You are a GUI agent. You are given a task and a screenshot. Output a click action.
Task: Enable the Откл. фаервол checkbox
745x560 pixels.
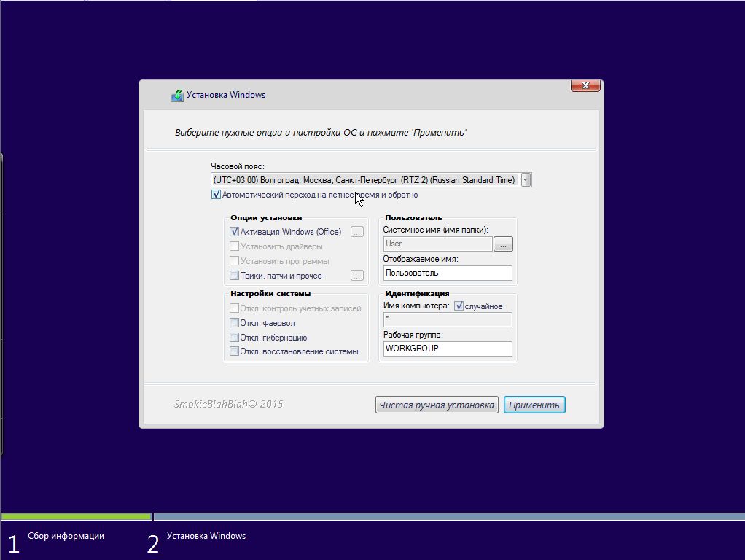[x=234, y=323]
